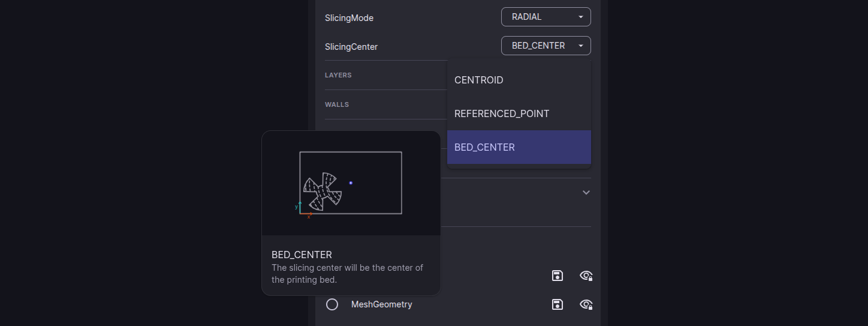Click the BED_CENTER title in the tooltip card
This screenshot has width=868, height=326.
pyautogui.click(x=302, y=255)
